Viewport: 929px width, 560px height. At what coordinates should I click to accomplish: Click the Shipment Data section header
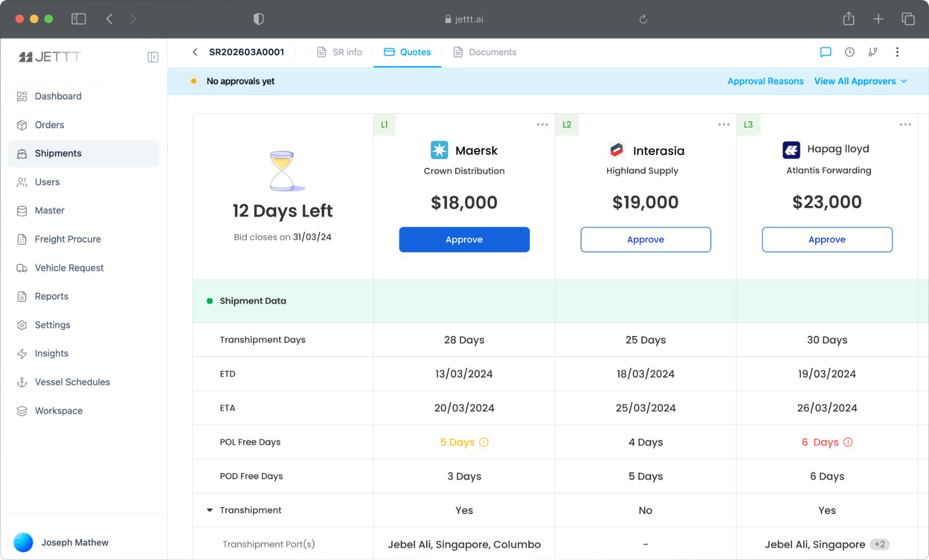tap(253, 301)
